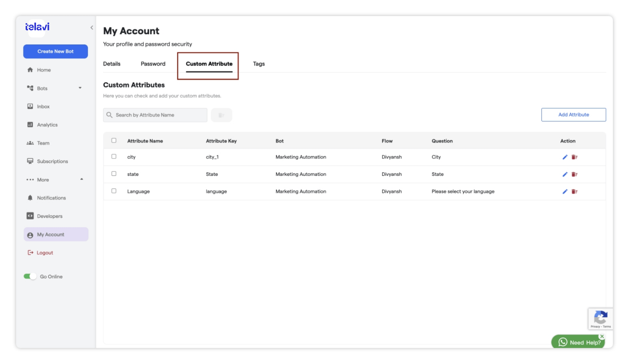The width and height of the screenshot is (629, 364).
Task: Switch to the Password tab
Action: [x=153, y=64]
